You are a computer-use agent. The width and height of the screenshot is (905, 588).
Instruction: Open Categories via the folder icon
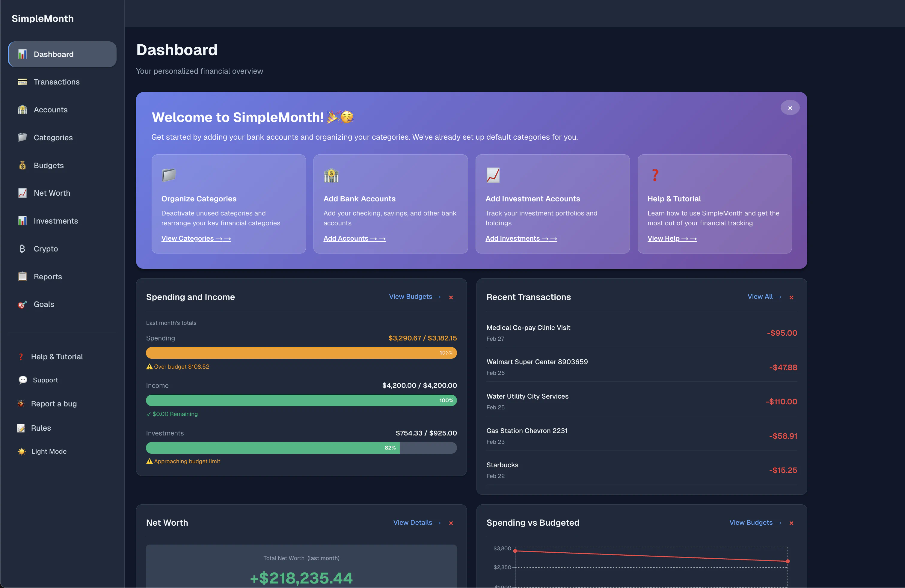pos(22,137)
